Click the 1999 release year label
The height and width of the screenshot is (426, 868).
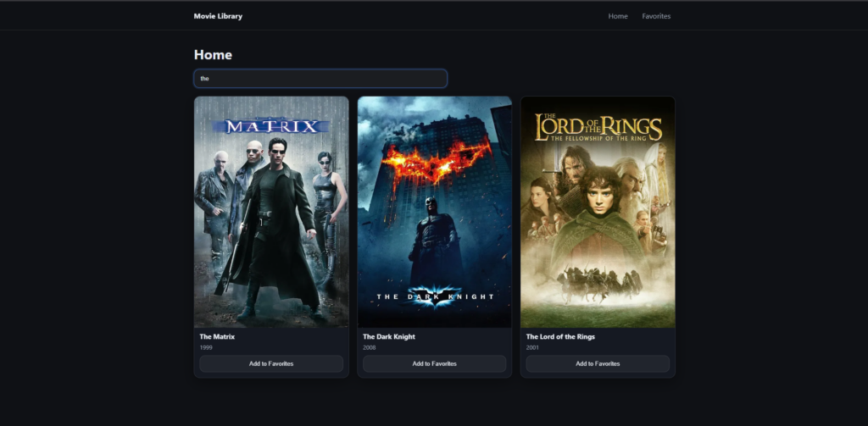pos(206,348)
